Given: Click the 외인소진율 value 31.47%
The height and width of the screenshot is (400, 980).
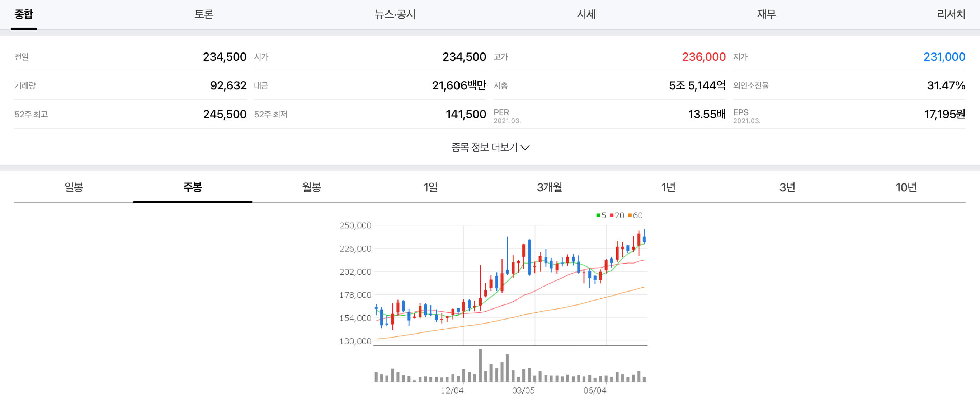Looking at the screenshot, I should click(946, 85).
